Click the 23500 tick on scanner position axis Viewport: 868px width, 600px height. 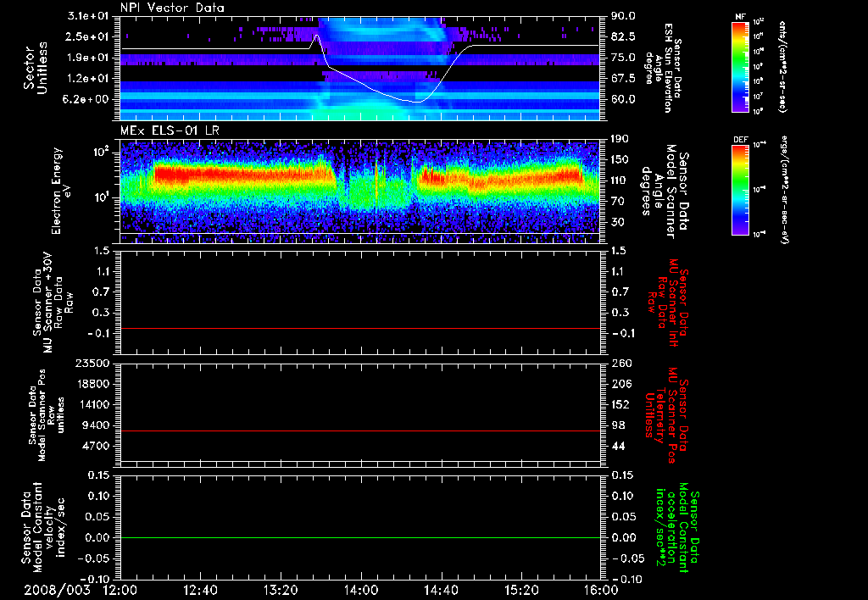[92, 363]
